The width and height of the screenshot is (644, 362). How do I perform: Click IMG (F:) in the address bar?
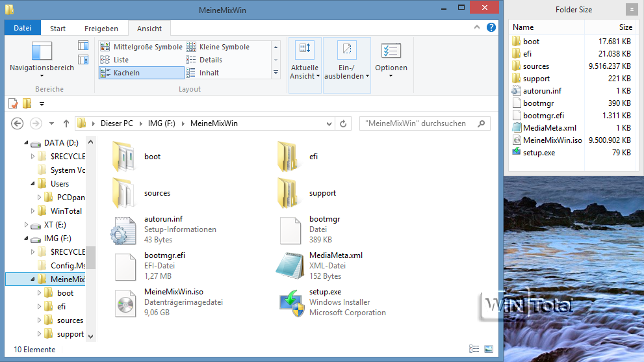[x=161, y=123]
